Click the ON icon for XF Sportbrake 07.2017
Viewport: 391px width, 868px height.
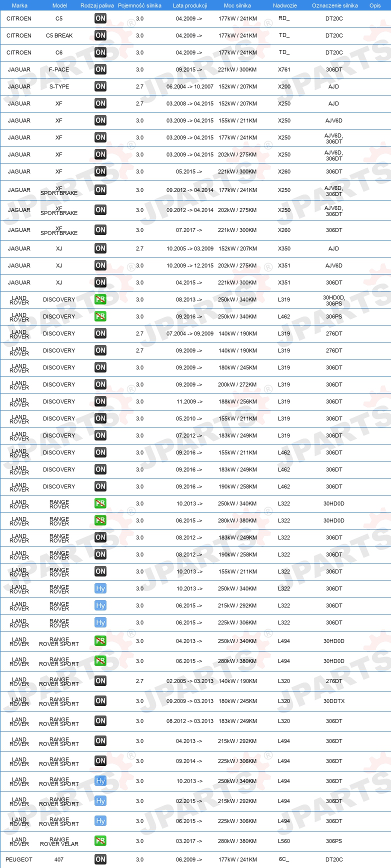coord(100,230)
